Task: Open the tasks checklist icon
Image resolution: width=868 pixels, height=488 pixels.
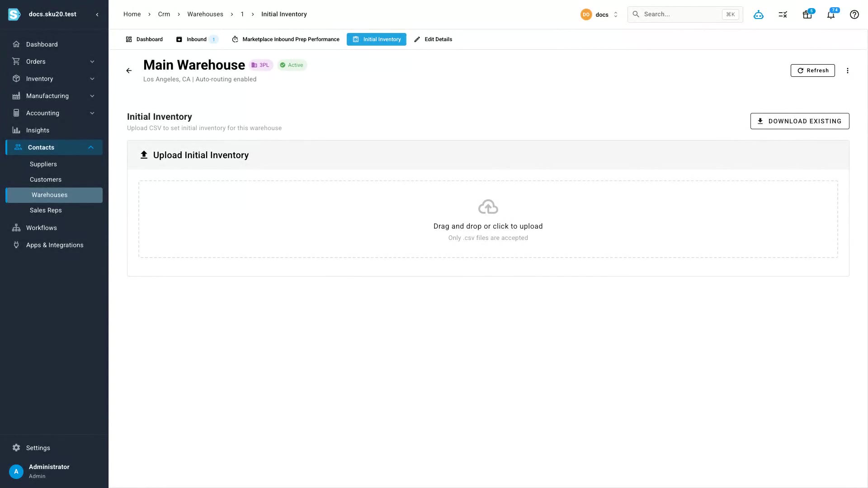Action: (783, 14)
